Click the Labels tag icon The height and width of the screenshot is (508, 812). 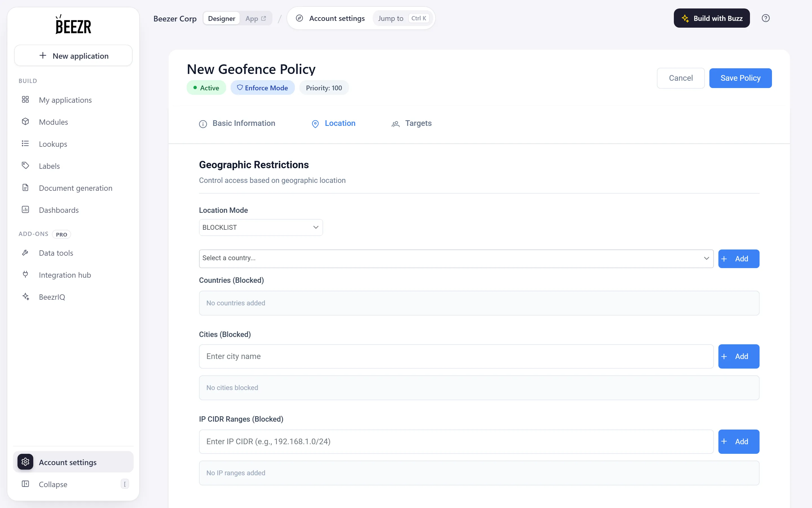(x=25, y=166)
